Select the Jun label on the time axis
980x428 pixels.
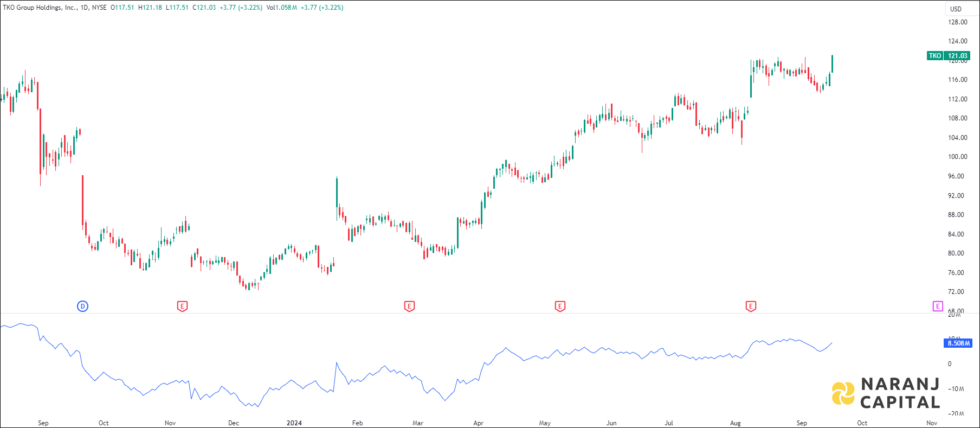pos(611,423)
